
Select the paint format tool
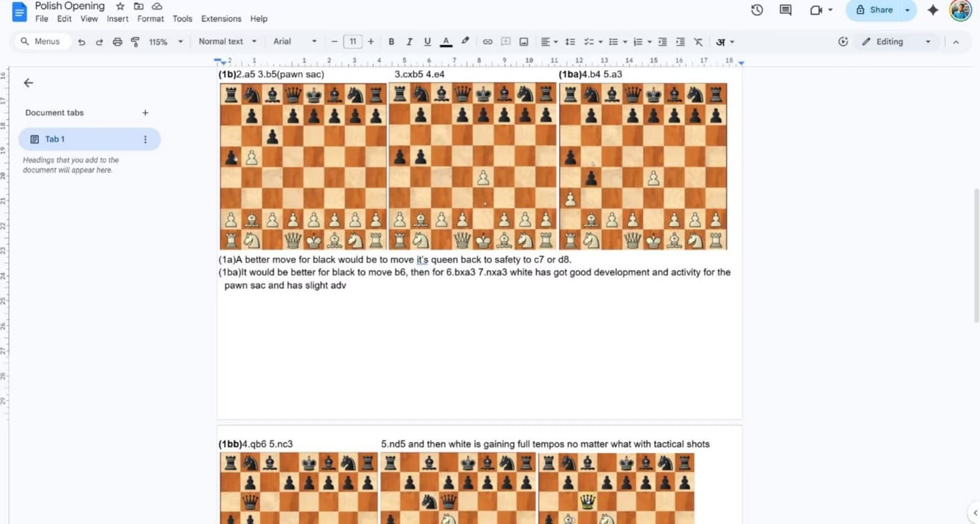(x=136, y=41)
